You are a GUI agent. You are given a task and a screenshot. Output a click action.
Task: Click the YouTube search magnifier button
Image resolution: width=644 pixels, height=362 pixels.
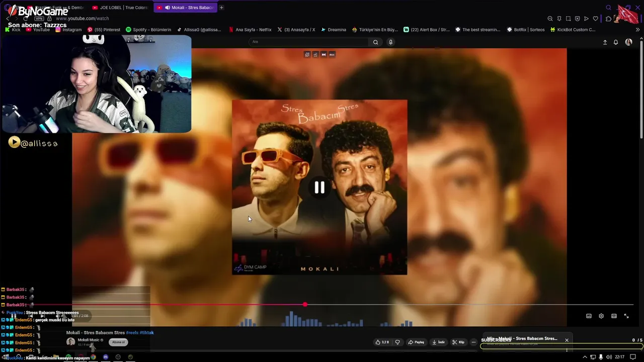click(375, 42)
